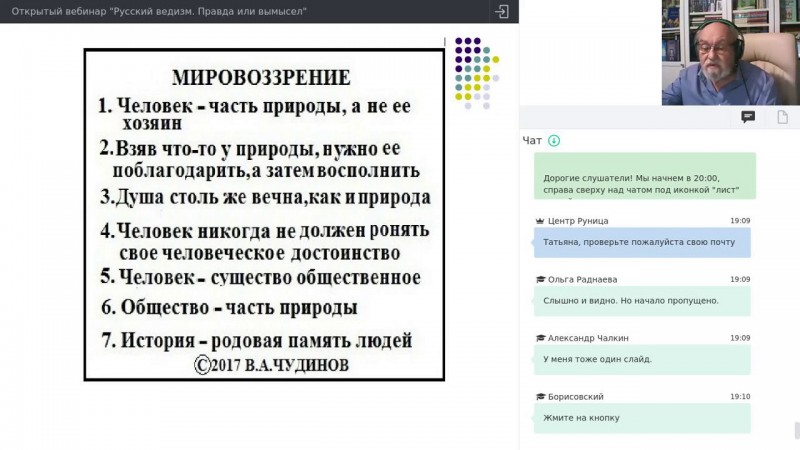This screenshot has width=800, height=450.
Task: Click the chat panel scrollbar handle
Action: click(797, 430)
